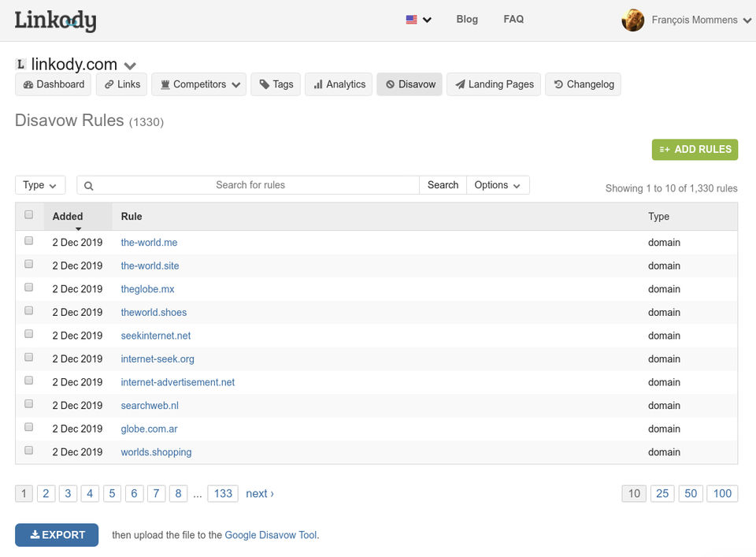Click the search magnifier icon
756x557 pixels.
pyautogui.click(x=89, y=186)
